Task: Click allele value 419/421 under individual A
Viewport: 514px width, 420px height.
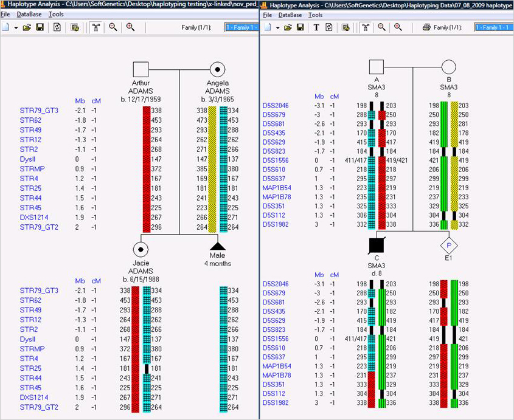Action: pyautogui.click(x=397, y=160)
